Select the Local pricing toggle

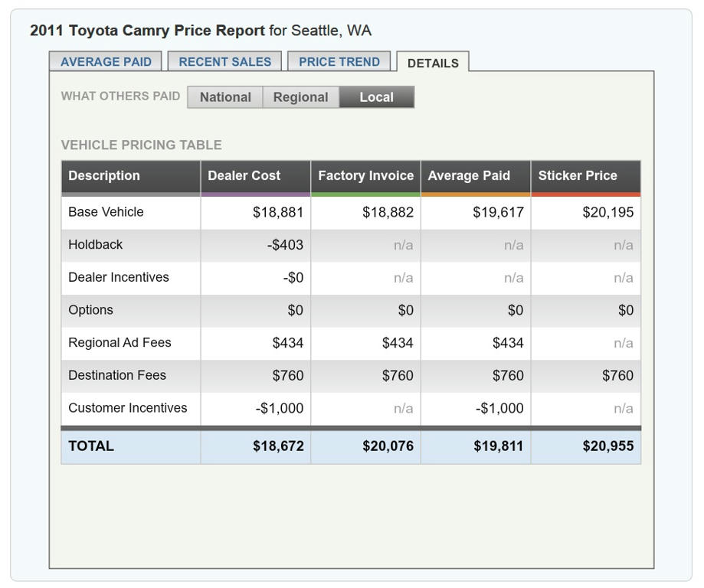click(377, 97)
